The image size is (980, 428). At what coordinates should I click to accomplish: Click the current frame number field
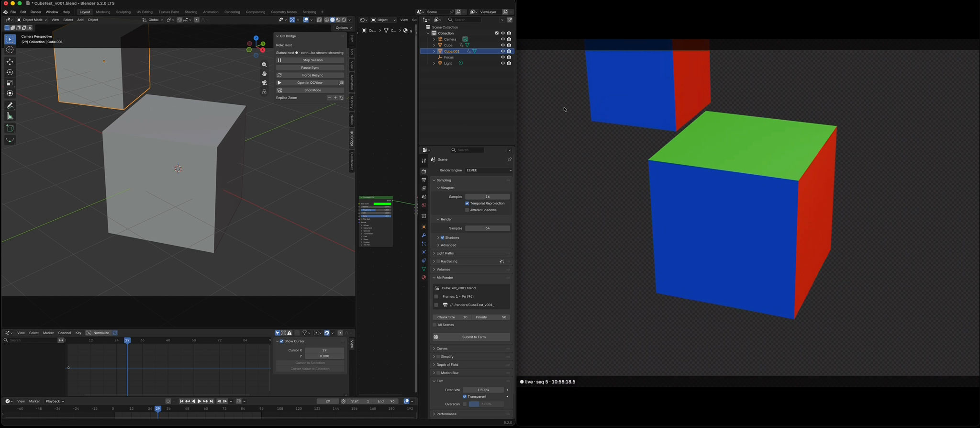pyautogui.click(x=328, y=401)
